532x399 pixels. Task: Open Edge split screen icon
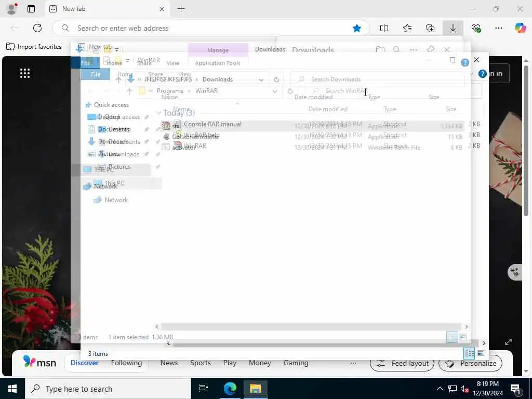(x=384, y=28)
